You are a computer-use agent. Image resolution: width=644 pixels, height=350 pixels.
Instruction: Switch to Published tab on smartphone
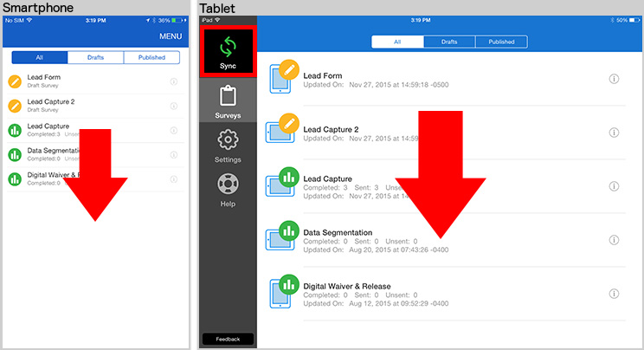(151, 57)
